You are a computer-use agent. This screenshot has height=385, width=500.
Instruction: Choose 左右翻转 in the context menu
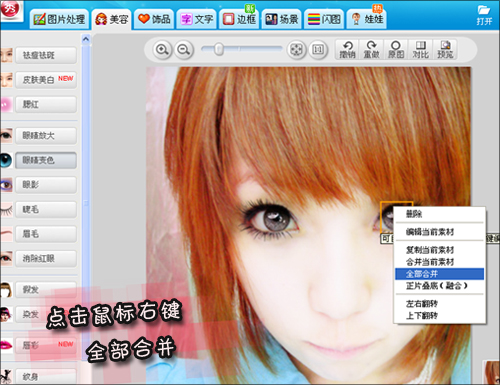(440, 304)
